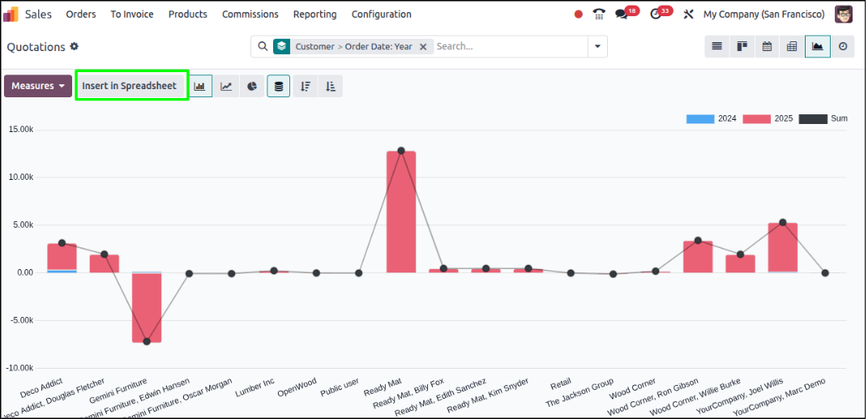Click the Retail axis label
The image size is (868, 419).
(x=562, y=384)
